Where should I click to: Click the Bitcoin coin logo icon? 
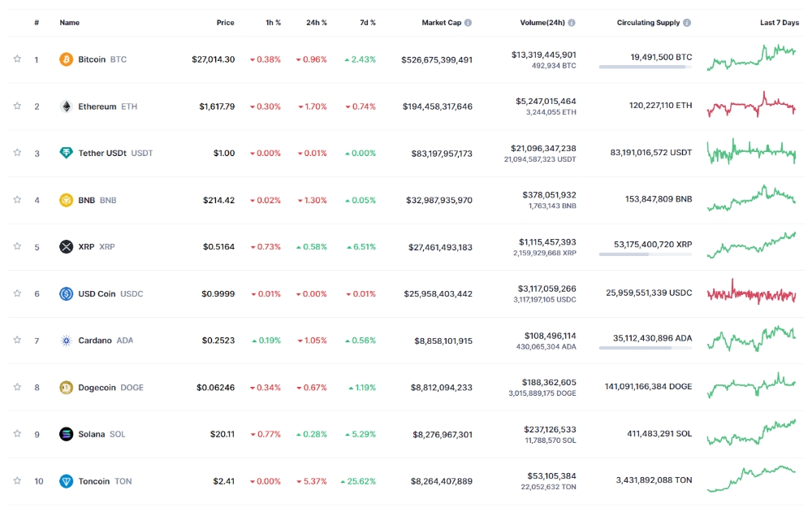(67, 59)
